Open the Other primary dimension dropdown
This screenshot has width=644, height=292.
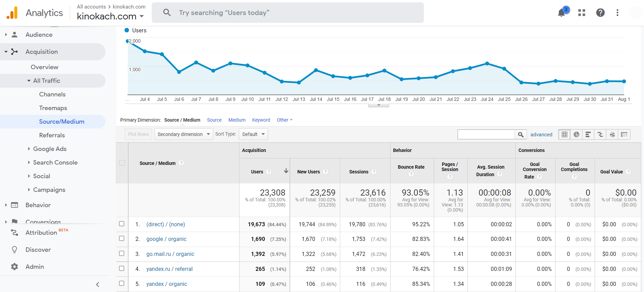[285, 120]
